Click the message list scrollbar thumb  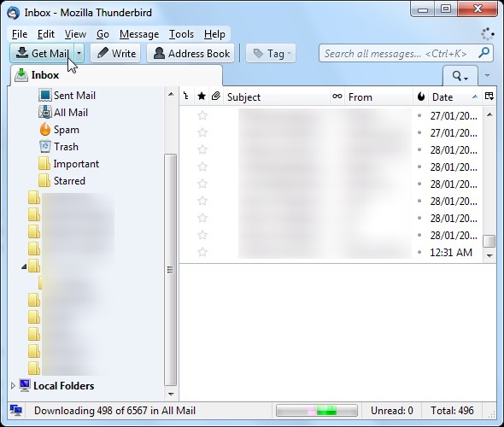[x=489, y=242]
